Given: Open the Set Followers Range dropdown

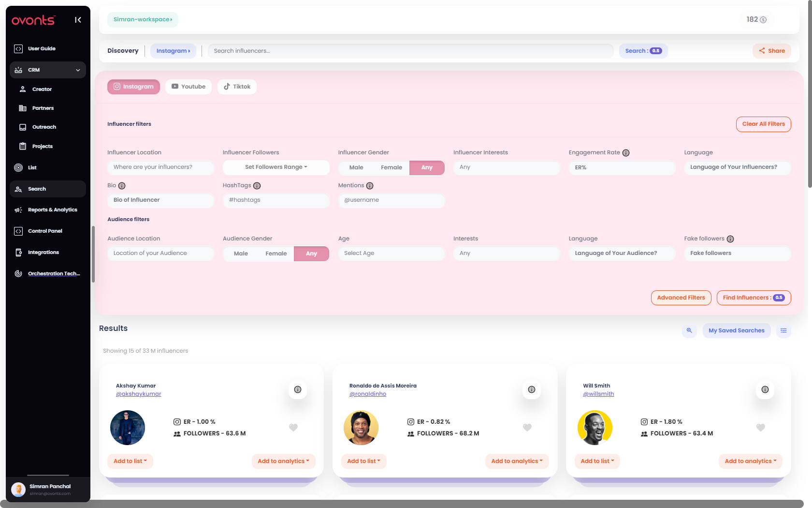Looking at the screenshot, I should [x=275, y=167].
